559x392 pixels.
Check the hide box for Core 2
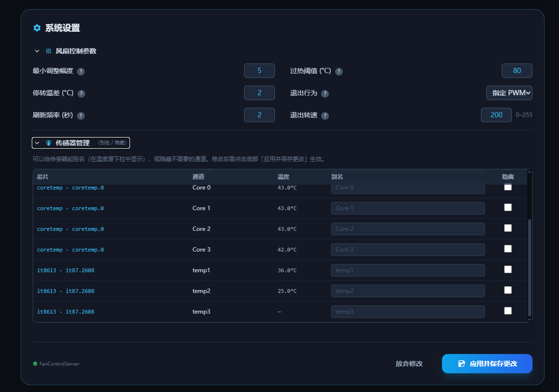click(x=508, y=228)
